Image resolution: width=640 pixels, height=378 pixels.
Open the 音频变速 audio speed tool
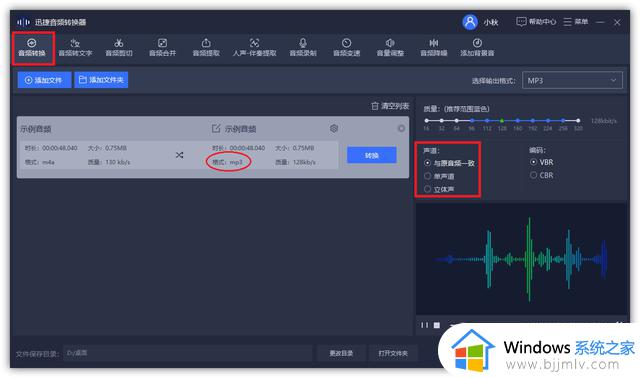tap(347, 47)
